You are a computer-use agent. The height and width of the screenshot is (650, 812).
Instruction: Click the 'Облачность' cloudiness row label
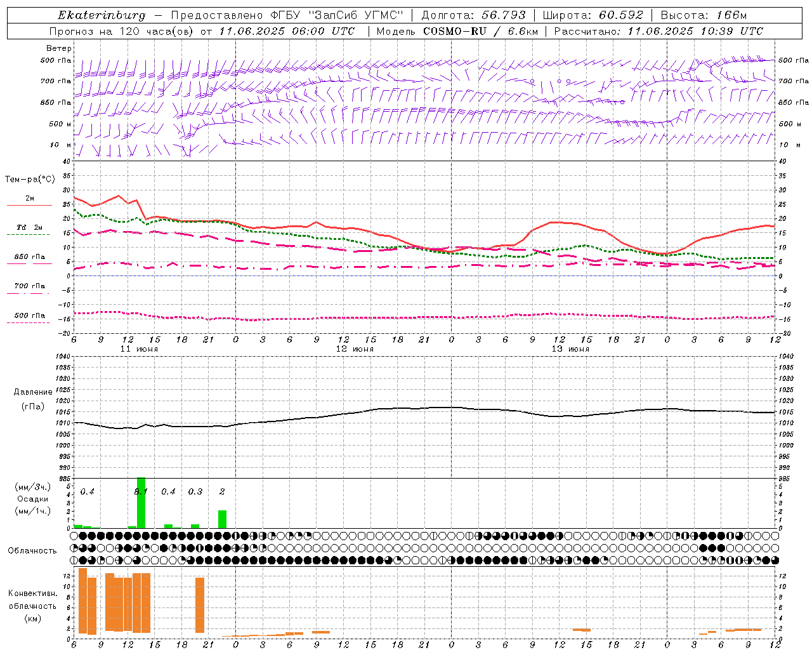[x=32, y=550]
